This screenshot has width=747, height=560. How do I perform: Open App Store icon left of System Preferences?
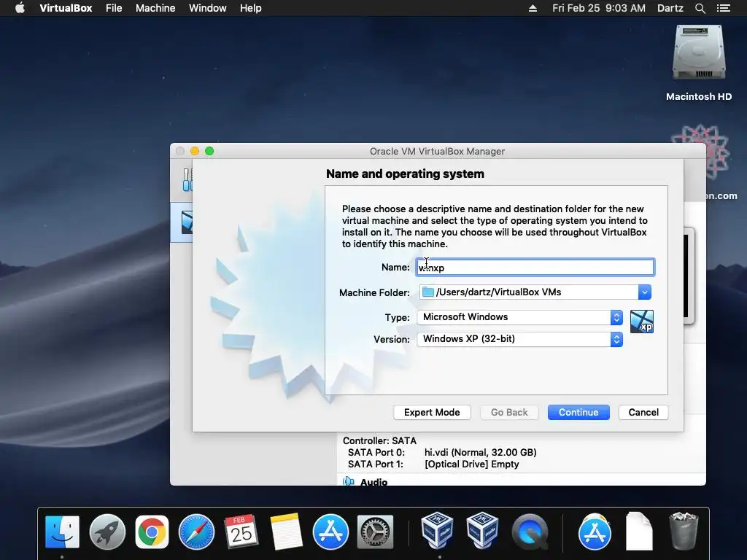(330, 532)
